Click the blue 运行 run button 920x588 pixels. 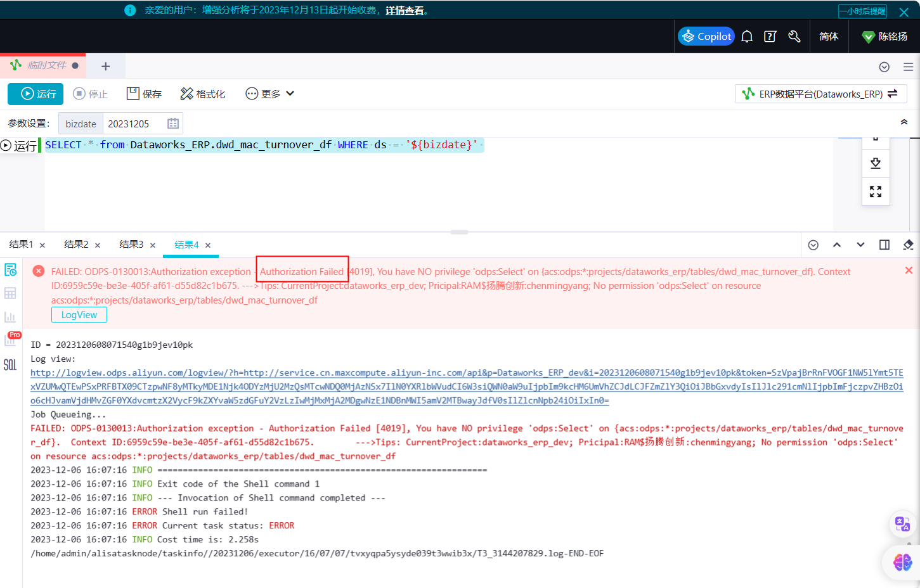pos(36,94)
